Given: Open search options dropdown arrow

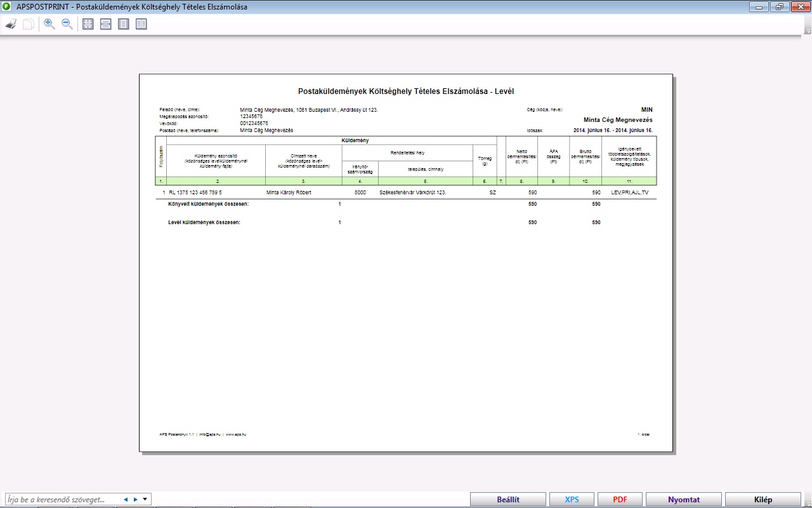Looking at the screenshot, I should pos(145,500).
